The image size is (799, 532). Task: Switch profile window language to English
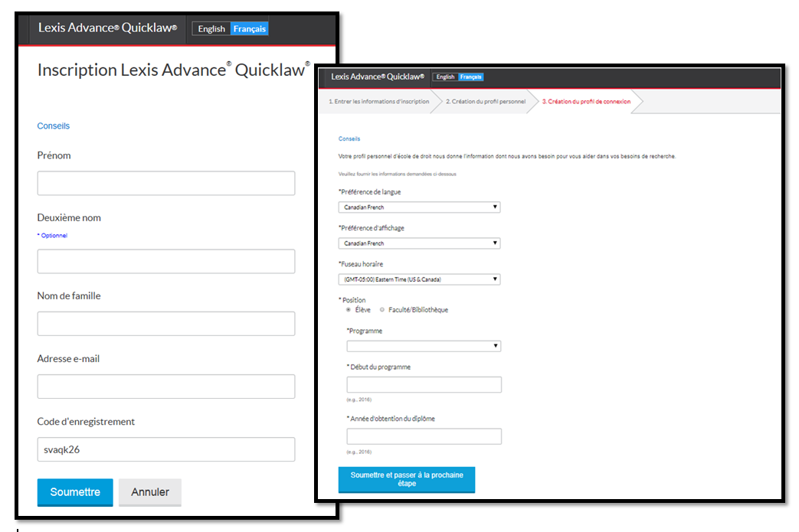click(445, 77)
